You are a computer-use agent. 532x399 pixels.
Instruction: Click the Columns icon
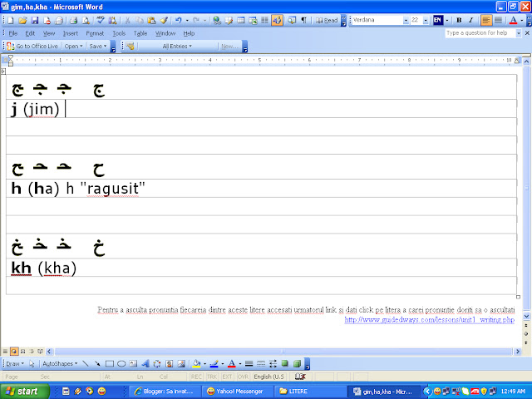(264, 20)
